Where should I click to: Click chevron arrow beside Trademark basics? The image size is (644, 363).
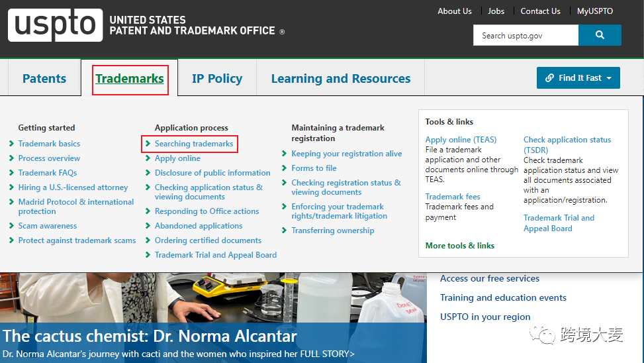click(11, 144)
